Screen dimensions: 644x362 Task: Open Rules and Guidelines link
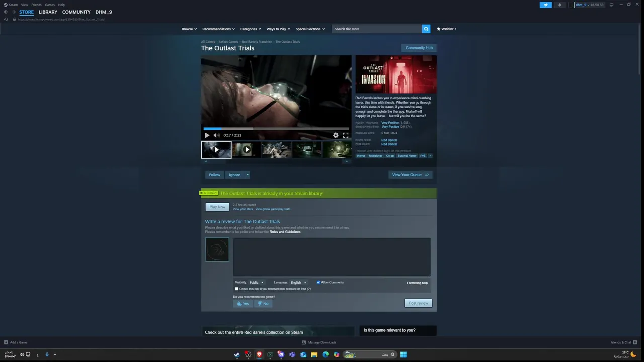285,232
